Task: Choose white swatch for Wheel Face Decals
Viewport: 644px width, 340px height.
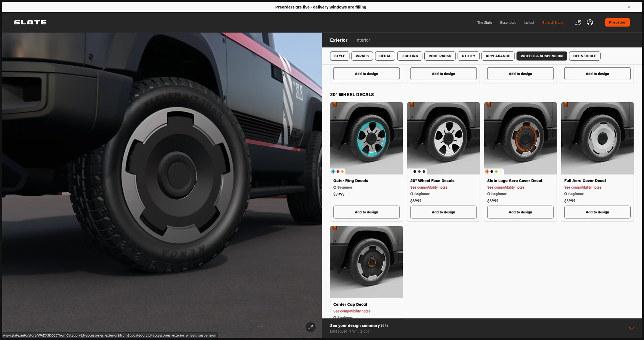Action: coord(410,171)
